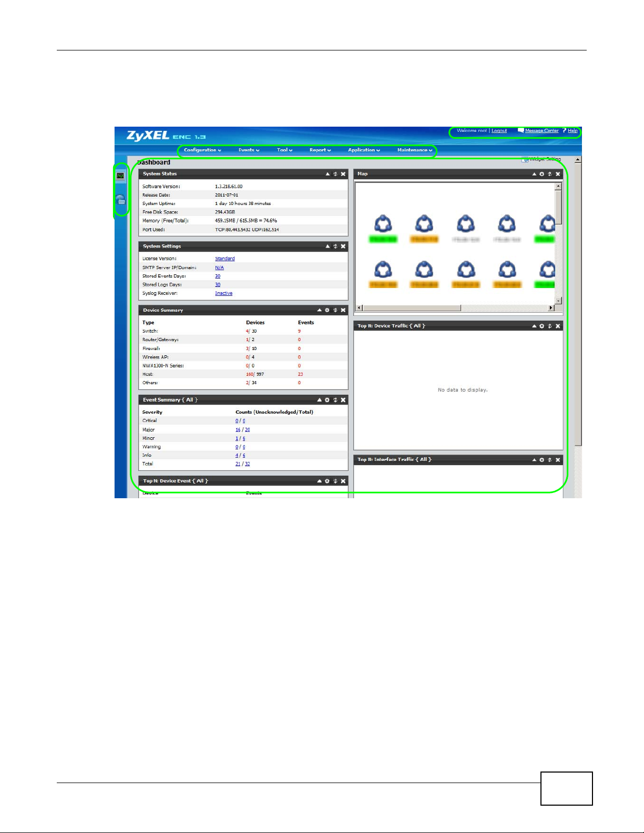Click the Map scroll right arrow
Viewport: 644px width, 833px height.
pos(551,308)
